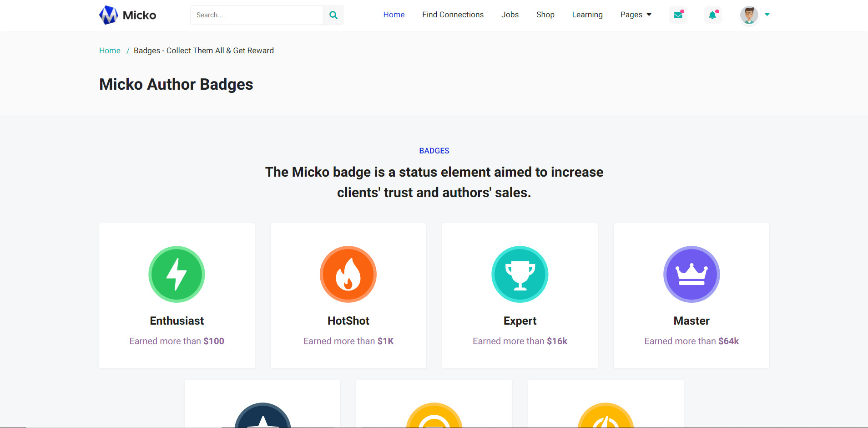Click the dark blue star badge
Viewport: 868px width, 428px height.
[262, 417]
